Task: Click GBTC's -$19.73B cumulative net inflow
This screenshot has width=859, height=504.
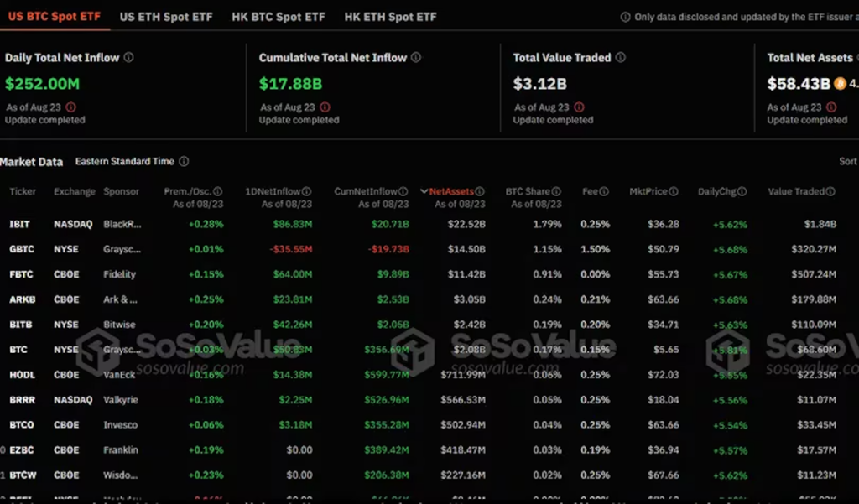Action: [388, 249]
